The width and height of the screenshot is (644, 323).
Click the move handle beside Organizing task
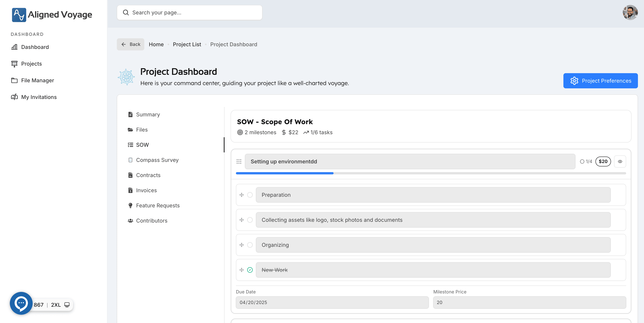click(x=242, y=245)
